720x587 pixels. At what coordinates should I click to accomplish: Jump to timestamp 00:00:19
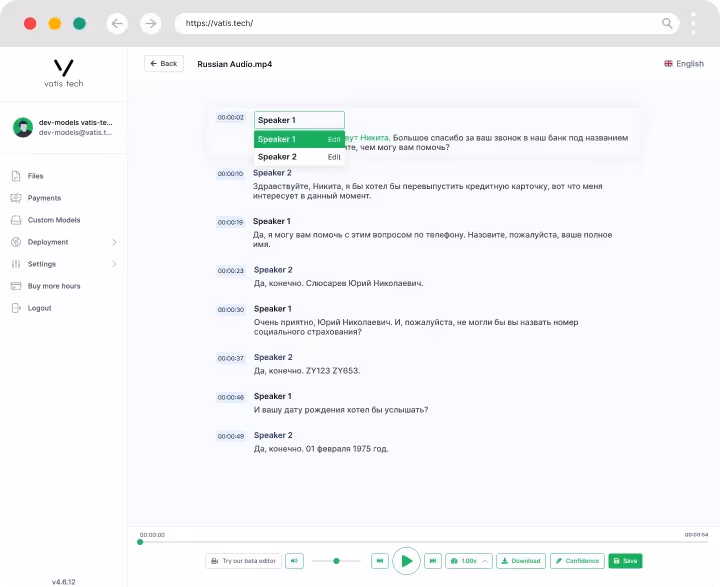coord(231,222)
